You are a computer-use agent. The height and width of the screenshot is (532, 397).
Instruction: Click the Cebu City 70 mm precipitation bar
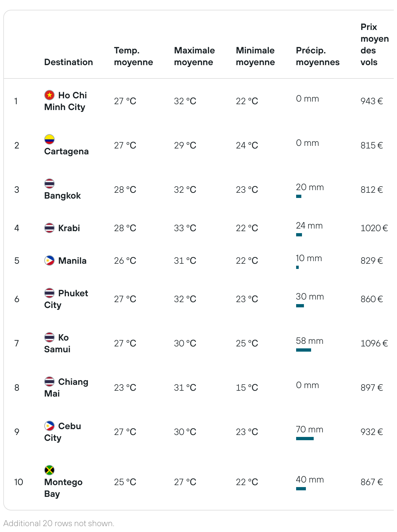point(305,439)
